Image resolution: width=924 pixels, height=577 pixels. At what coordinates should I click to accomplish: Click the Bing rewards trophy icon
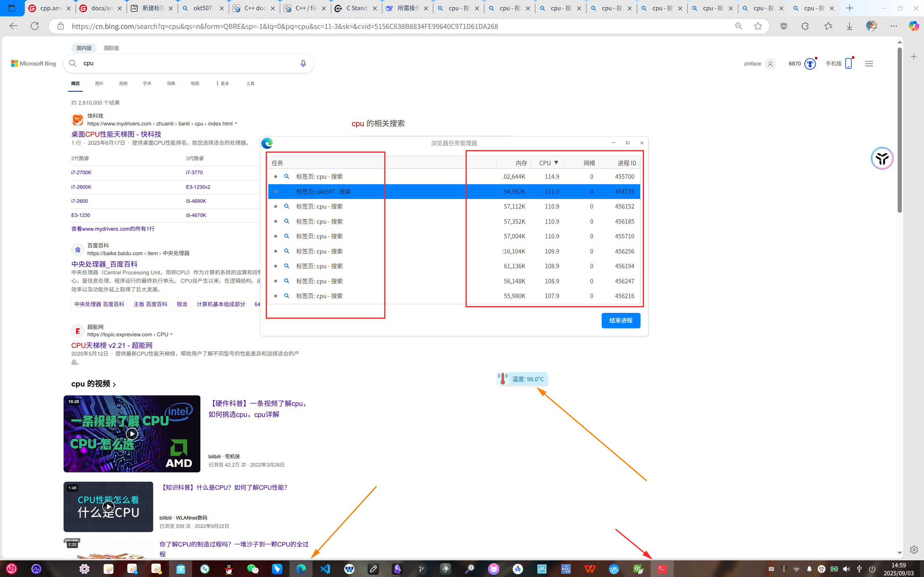809,64
